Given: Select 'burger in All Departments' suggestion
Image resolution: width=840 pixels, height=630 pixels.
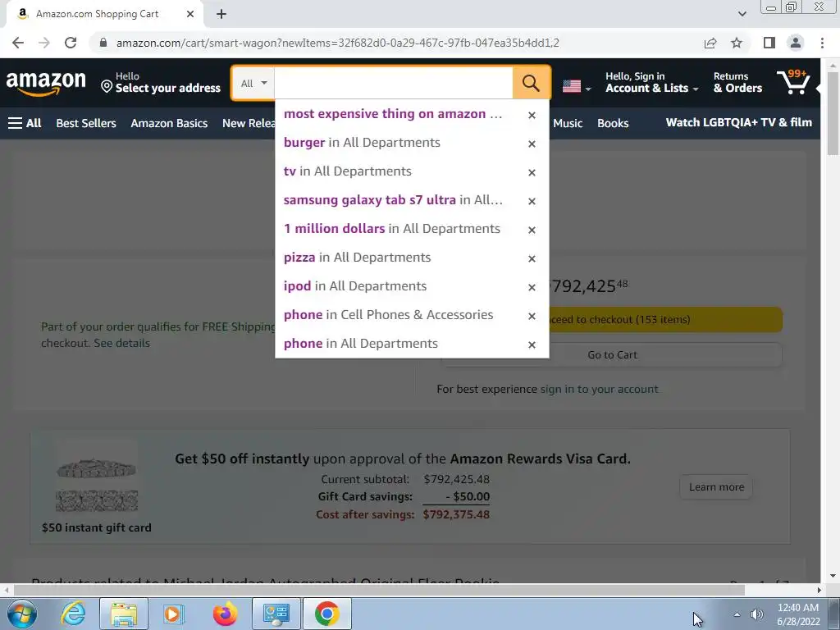Looking at the screenshot, I should point(362,143).
